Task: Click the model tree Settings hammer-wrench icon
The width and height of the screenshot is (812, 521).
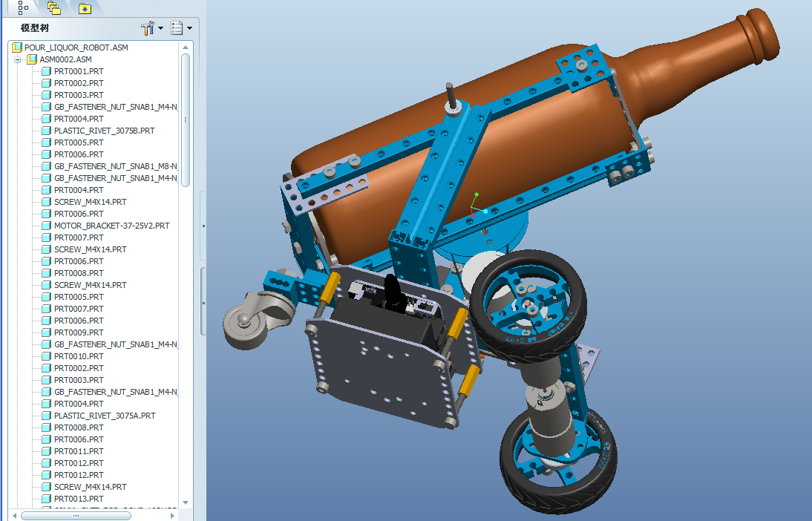Action: point(148,28)
